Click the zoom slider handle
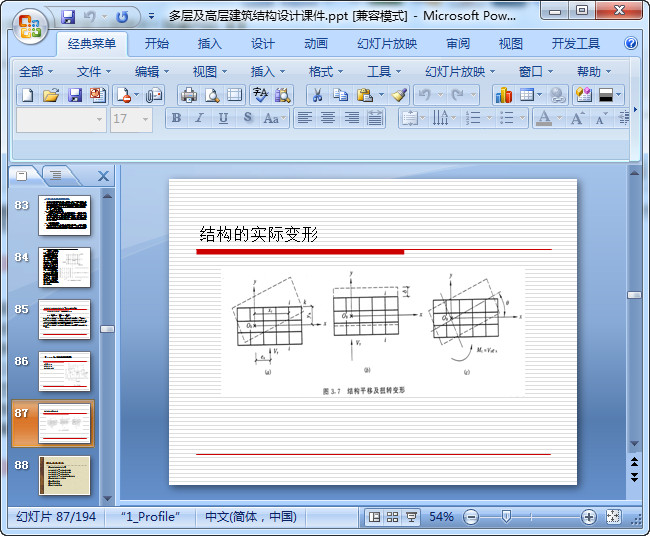This screenshot has height=536, width=650. (x=506, y=517)
